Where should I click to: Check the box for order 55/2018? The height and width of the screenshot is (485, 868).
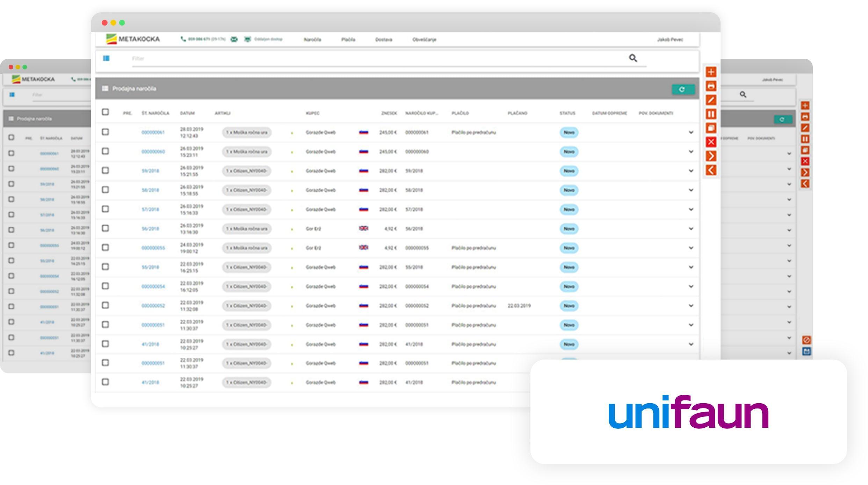click(105, 267)
